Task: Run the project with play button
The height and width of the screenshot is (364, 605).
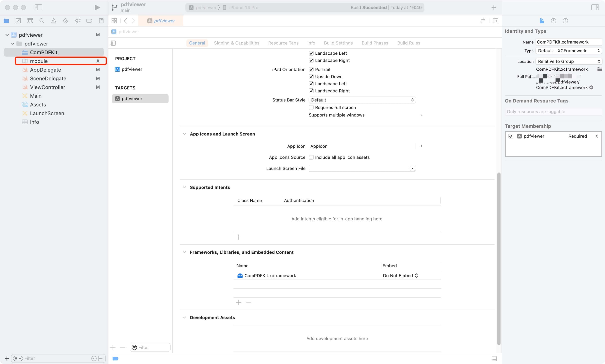Action: pos(97,8)
